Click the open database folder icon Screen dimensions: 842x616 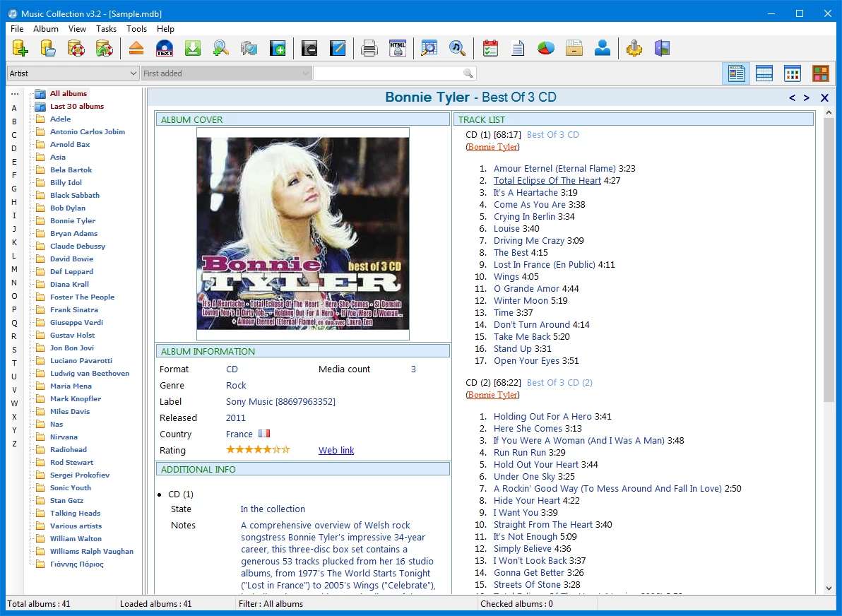(x=48, y=48)
